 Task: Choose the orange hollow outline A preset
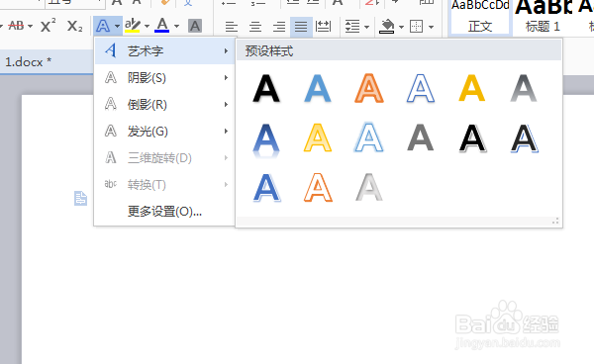coord(318,187)
